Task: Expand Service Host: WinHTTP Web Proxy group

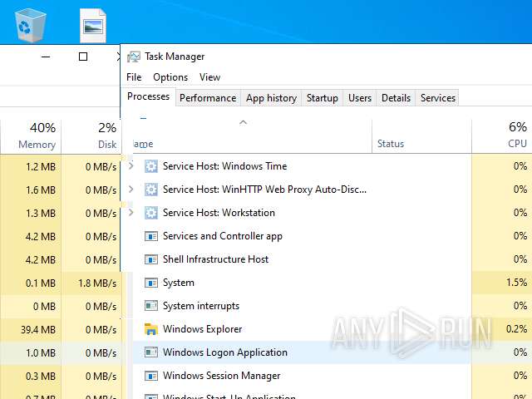Action: coord(131,190)
